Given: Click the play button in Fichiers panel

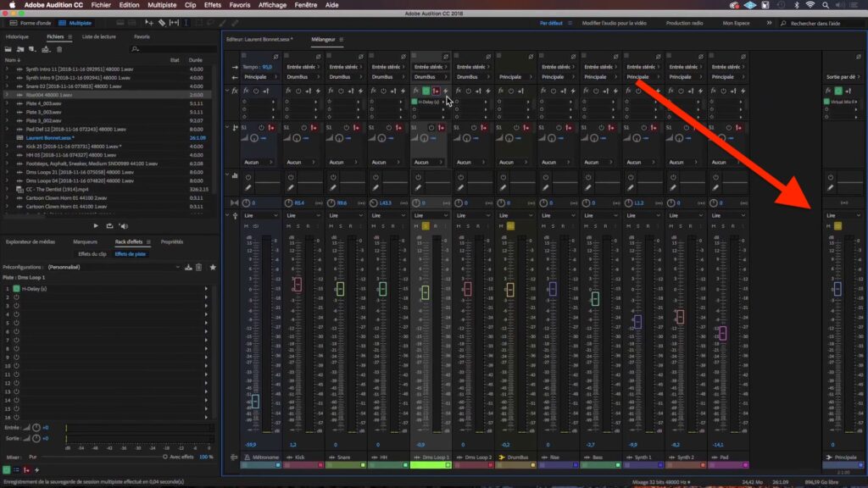Looking at the screenshot, I should [96, 226].
